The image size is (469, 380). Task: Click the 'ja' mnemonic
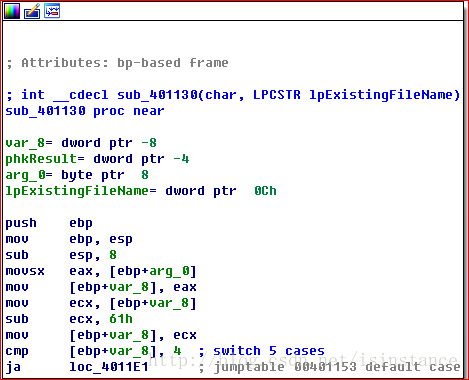pyautogui.click(x=13, y=367)
